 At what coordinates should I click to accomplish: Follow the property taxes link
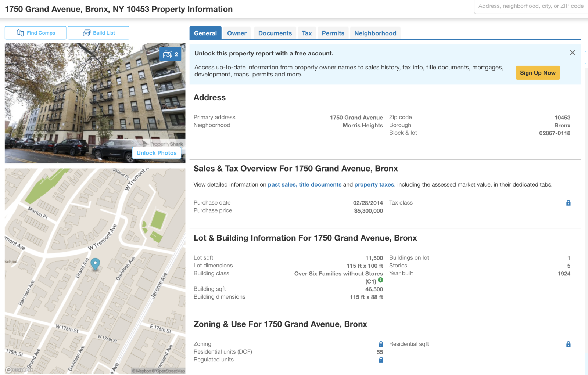[374, 185]
